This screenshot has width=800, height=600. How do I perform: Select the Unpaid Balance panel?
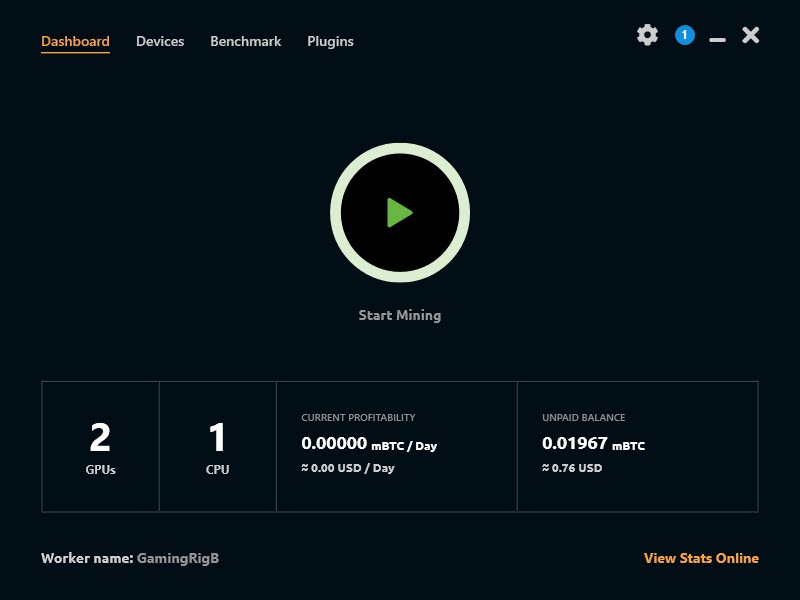point(638,446)
